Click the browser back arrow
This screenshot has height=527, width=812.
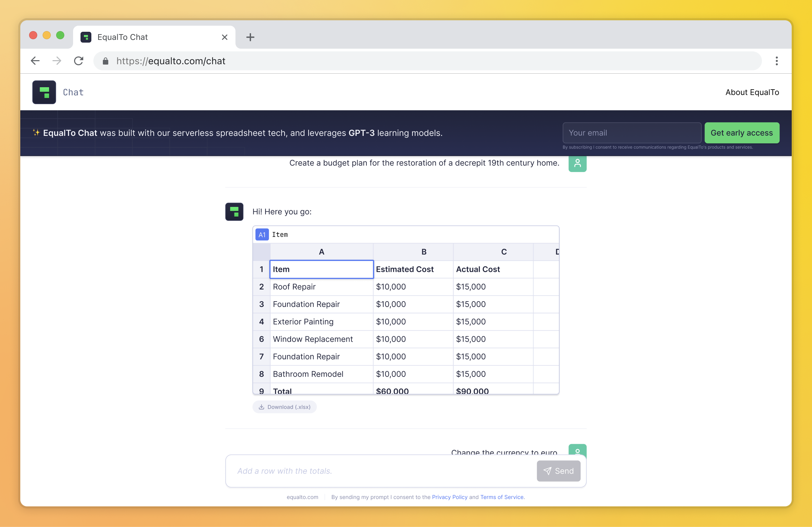(35, 61)
